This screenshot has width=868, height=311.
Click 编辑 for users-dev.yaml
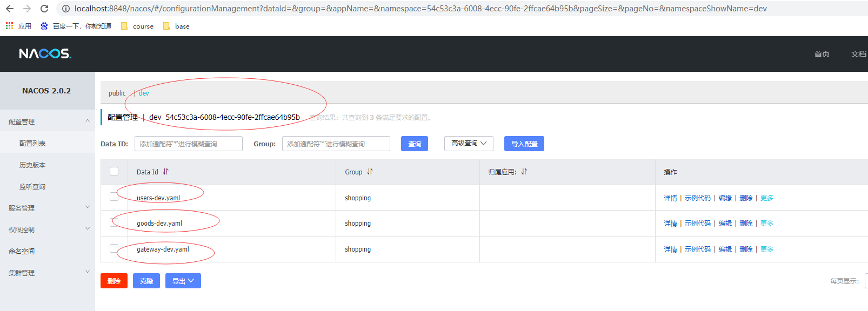point(725,198)
